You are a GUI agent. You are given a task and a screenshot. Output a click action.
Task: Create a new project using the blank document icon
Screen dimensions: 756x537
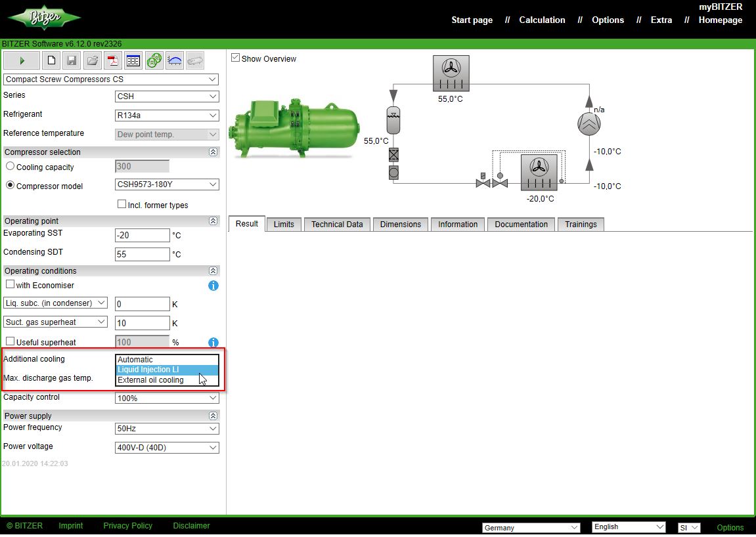(51, 60)
